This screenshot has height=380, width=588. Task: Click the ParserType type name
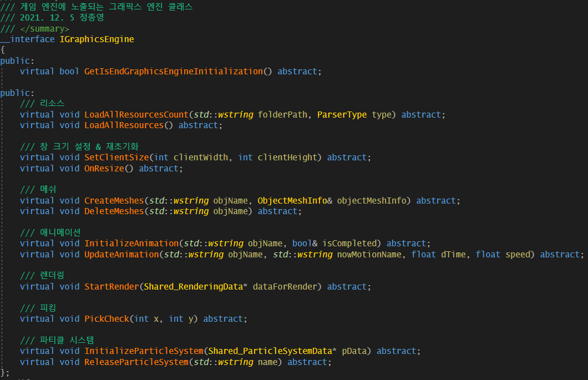point(342,114)
